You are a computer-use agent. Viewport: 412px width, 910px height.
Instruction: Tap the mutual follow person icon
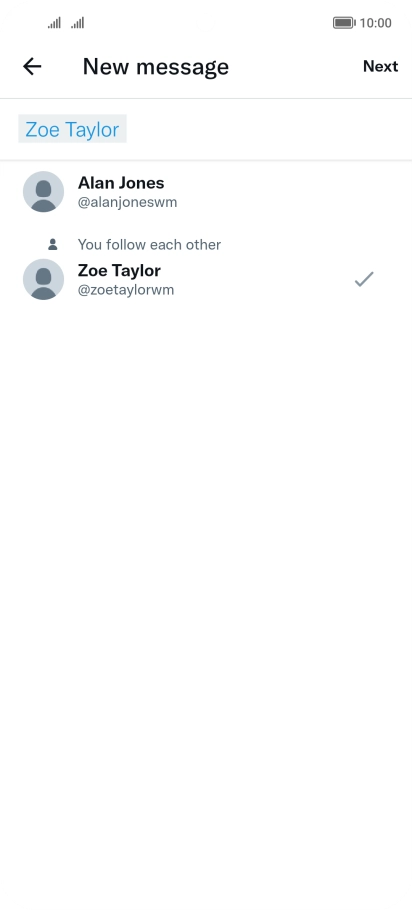point(53,244)
